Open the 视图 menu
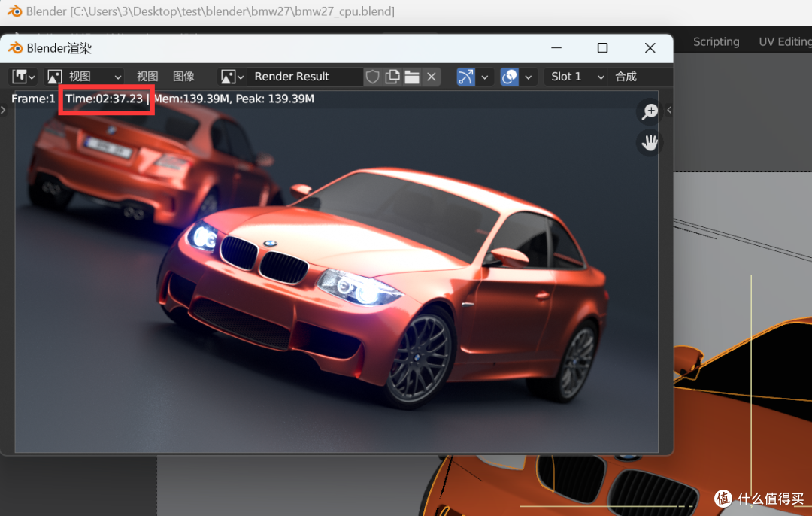Viewport: 812px width, 516px height. [x=147, y=77]
